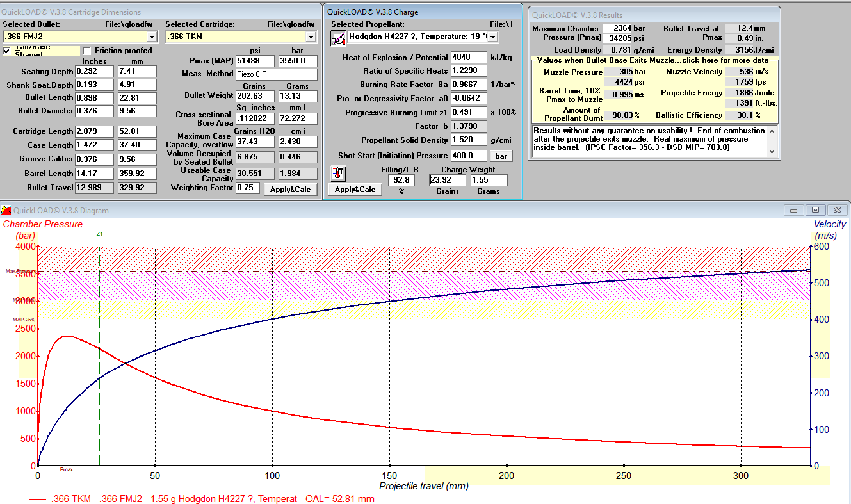
Task: Click the Meas. Method field Piezo CIP
Action: coord(277,74)
